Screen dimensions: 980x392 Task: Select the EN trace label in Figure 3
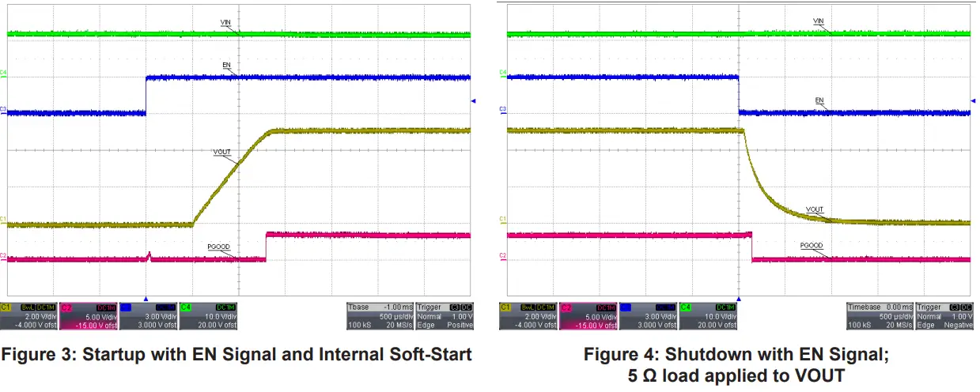click(227, 64)
